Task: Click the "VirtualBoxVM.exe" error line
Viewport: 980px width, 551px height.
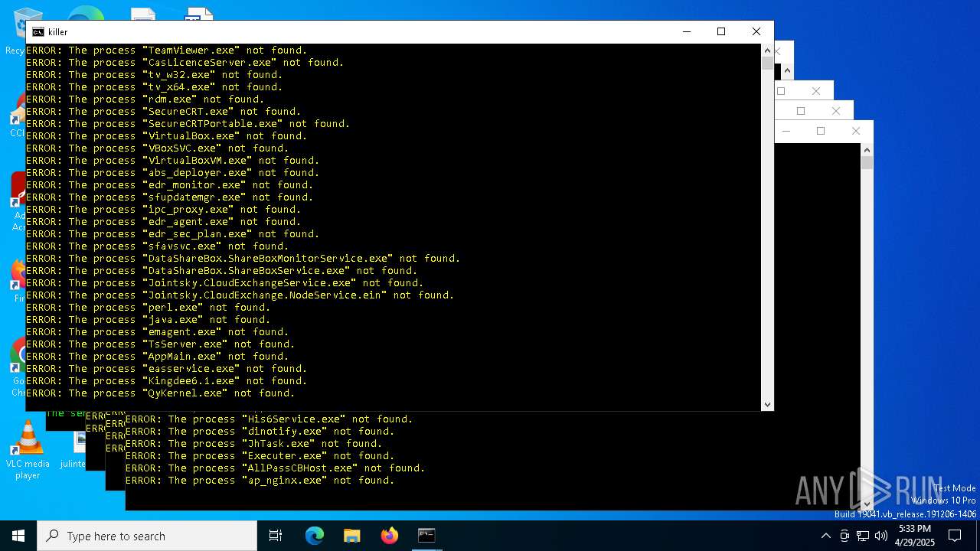Action: point(172,161)
